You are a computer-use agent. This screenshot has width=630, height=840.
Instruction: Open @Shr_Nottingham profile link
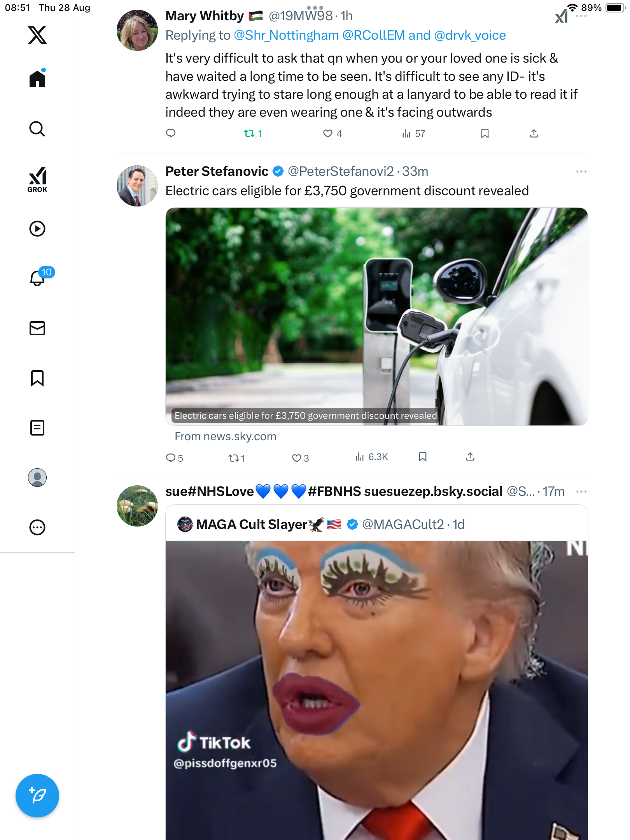pos(286,35)
